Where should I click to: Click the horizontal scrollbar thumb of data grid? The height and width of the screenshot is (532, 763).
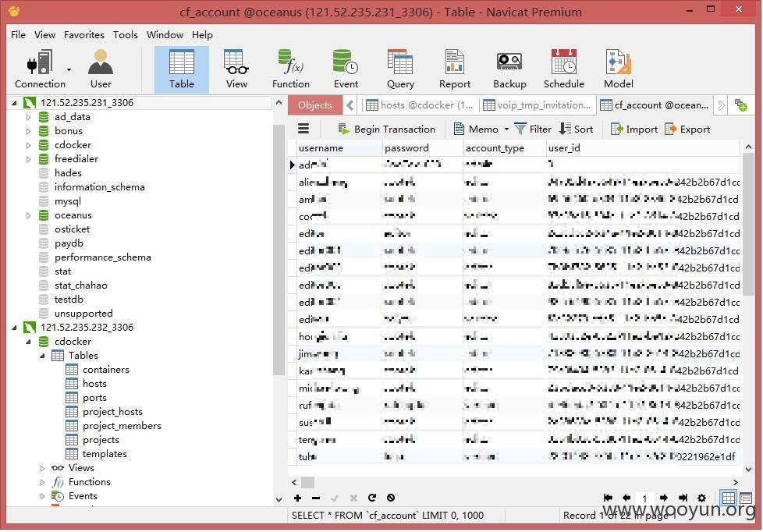[x=307, y=482]
